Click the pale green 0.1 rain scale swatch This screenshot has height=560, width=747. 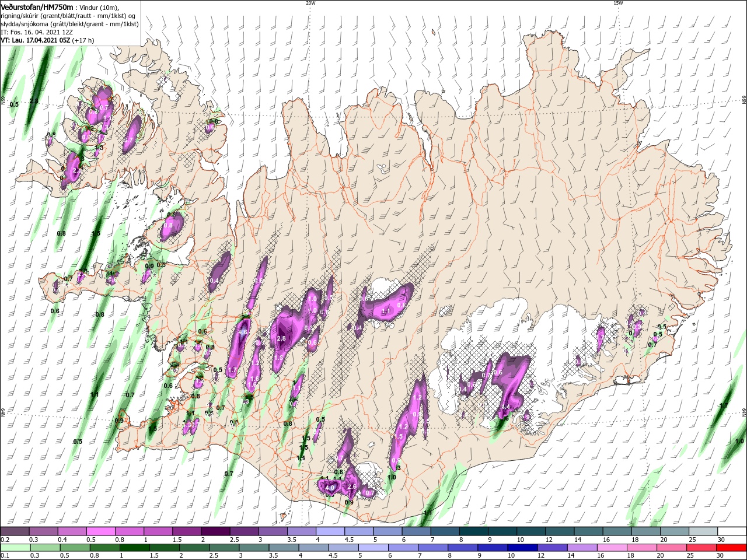(x=15, y=548)
